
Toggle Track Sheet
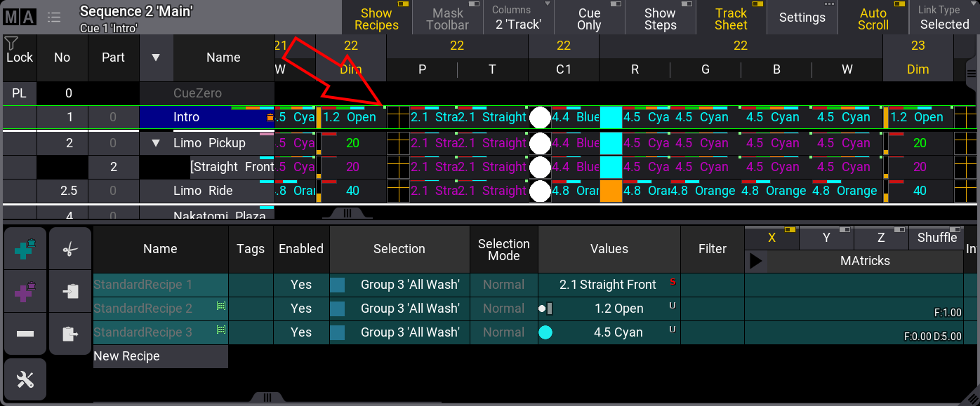tap(731, 18)
